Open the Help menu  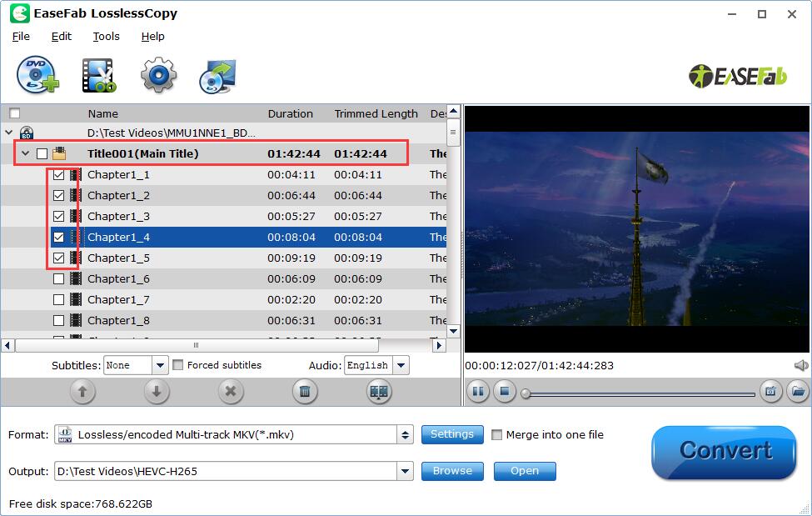tap(152, 37)
